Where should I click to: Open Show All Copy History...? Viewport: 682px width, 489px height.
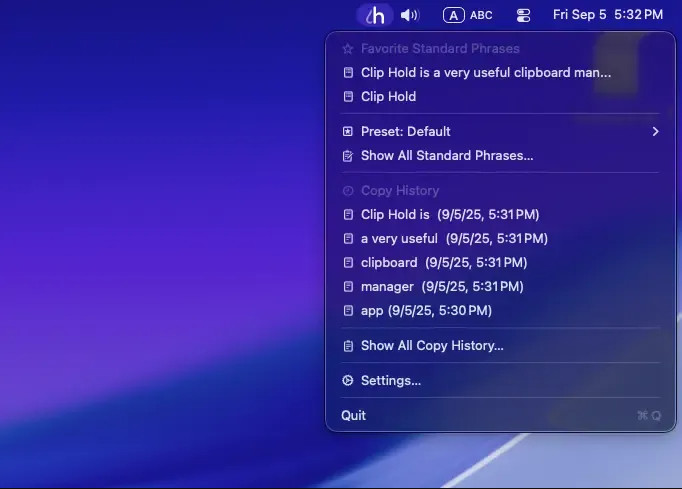[501, 345]
